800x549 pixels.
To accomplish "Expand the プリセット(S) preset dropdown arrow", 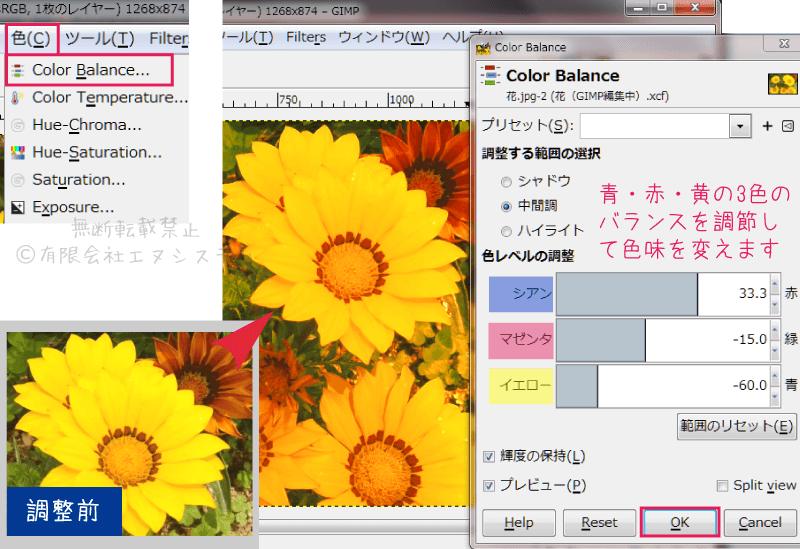I will tap(740, 126).
